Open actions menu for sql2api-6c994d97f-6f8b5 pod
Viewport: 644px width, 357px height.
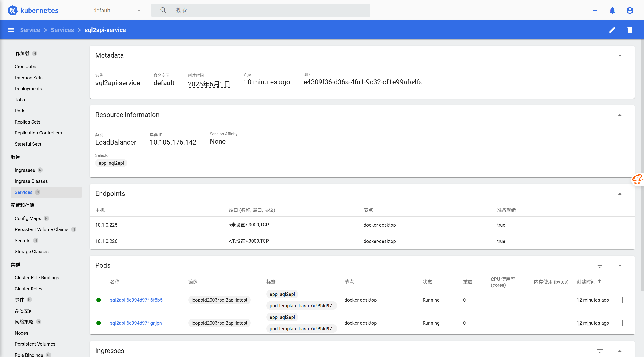tap(622, 300)
